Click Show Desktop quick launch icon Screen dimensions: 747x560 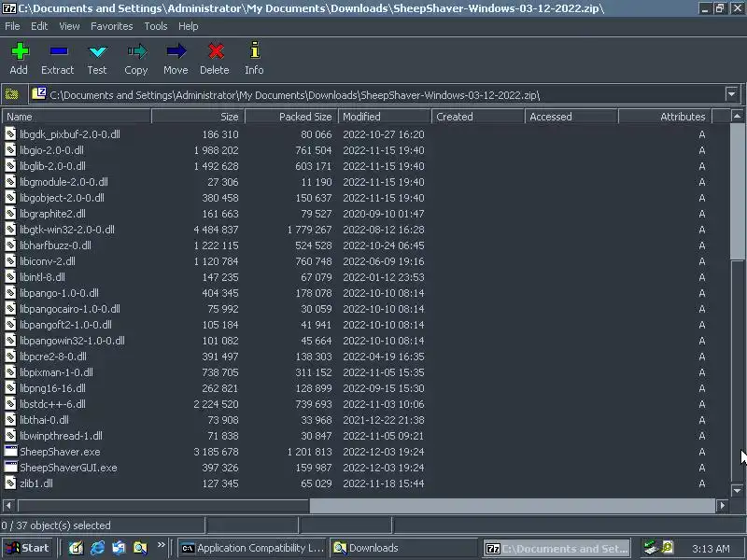76,548
